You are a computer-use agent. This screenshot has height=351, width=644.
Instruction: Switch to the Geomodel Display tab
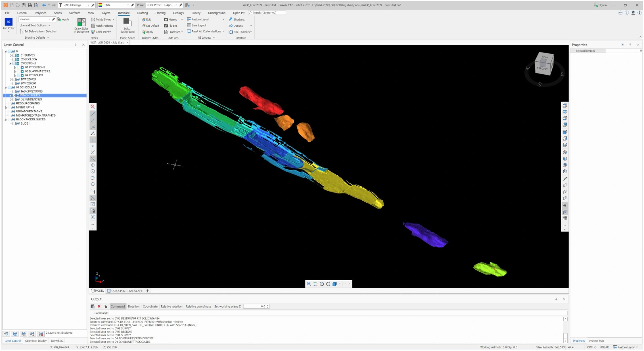(x=36, y=341)
